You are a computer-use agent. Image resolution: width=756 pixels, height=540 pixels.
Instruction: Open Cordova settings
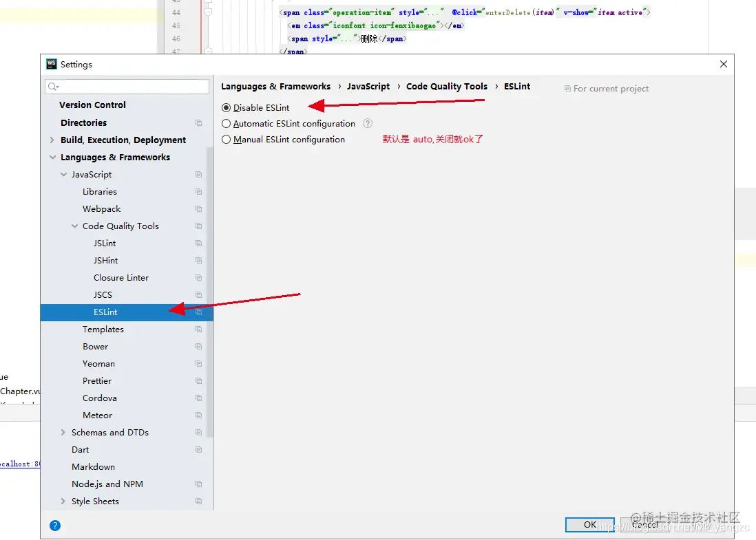point(100,398)
